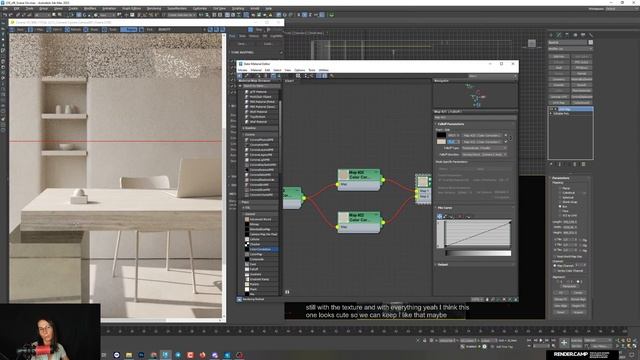Screen dimensions: 640x360
Task: Click the Front map slot Map #21 button
Action: click(482, 135)
